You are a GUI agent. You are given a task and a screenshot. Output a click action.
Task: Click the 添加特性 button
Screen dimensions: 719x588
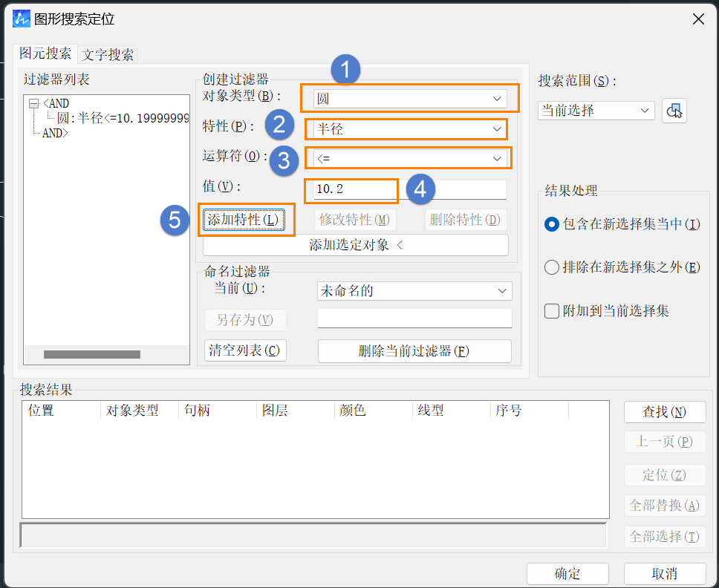coord(247,220)
